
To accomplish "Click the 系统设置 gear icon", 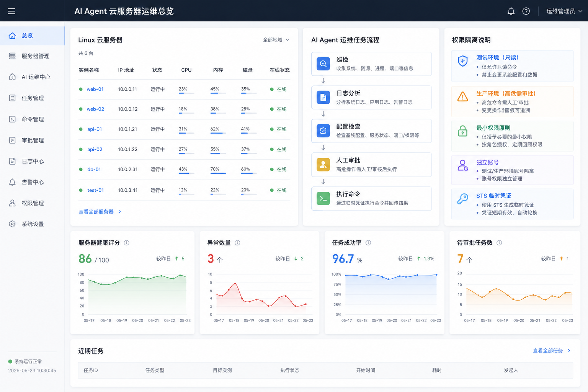I will click(x=12, y=224).
